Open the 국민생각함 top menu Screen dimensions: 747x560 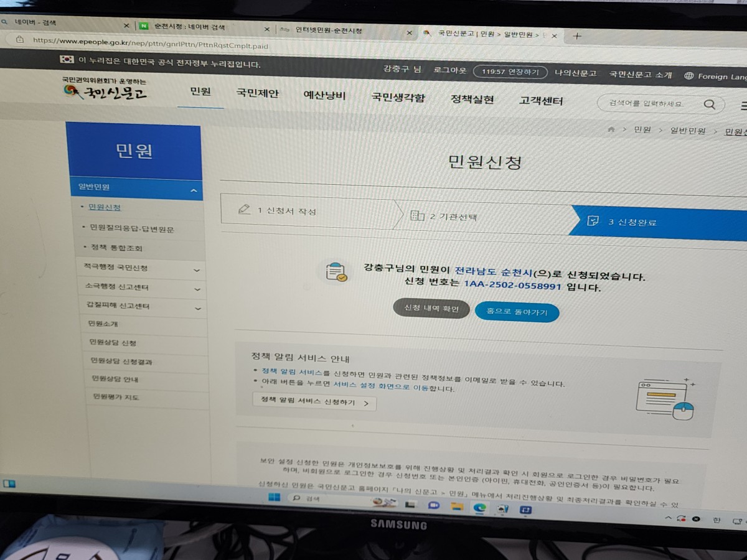point(398,98)
